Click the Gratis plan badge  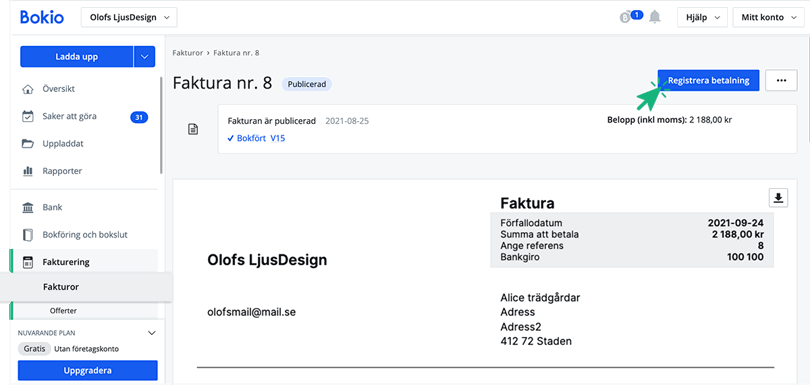point(35,349)
